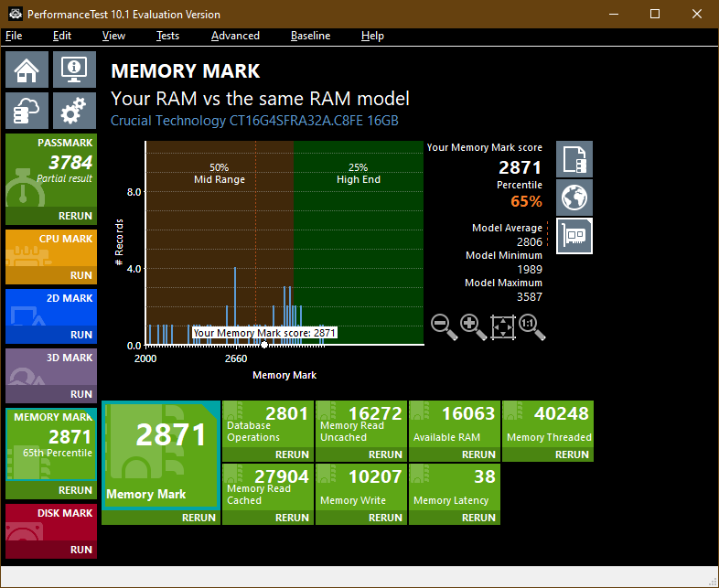Open the settings gears icon
Image resolution: width=719 pixels, height=588 pixels.
pyautogui.click(x=74, y=111)
